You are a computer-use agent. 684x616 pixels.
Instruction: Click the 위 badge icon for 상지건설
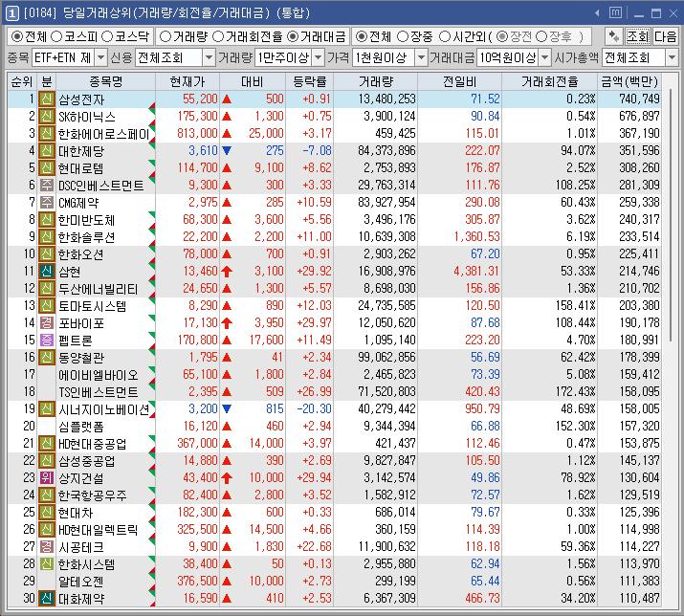pyautogui.click(x=46, y=477)
